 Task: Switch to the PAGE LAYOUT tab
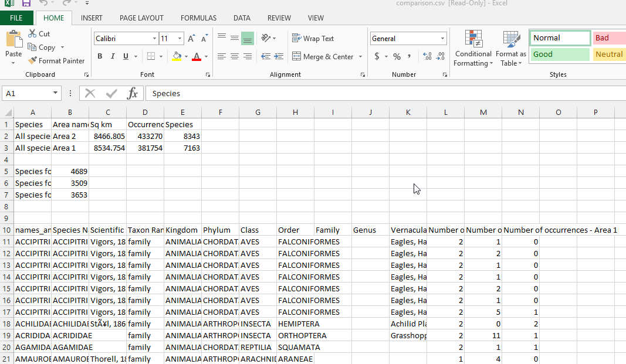(141, 18)
